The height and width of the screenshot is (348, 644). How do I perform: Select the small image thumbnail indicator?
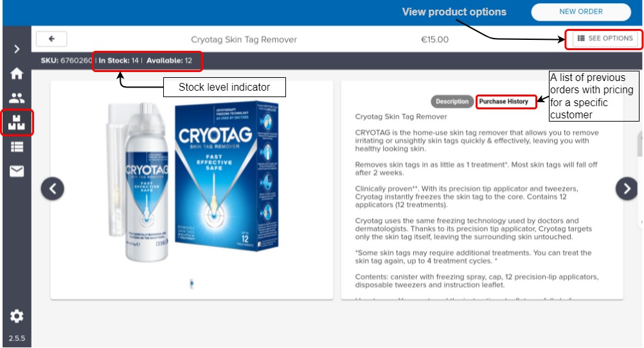(x=192, y=284)
